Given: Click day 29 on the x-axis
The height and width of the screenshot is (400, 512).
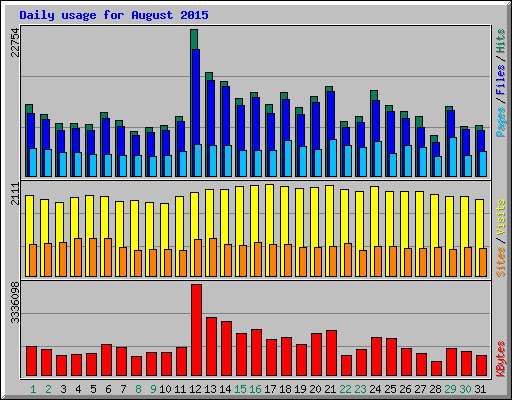Looking at the screenshot, I should coord(450,389).
